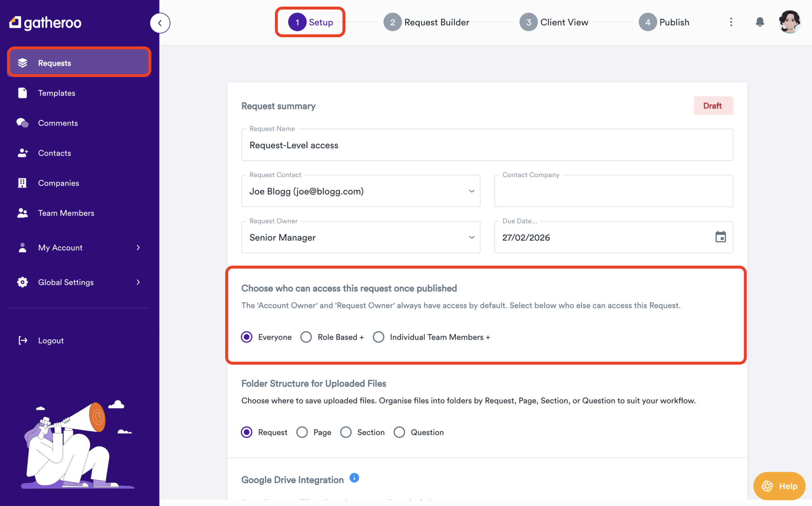Open the notification bell
The height and width of the screenshot is (506, 812).
click(760, 22)
